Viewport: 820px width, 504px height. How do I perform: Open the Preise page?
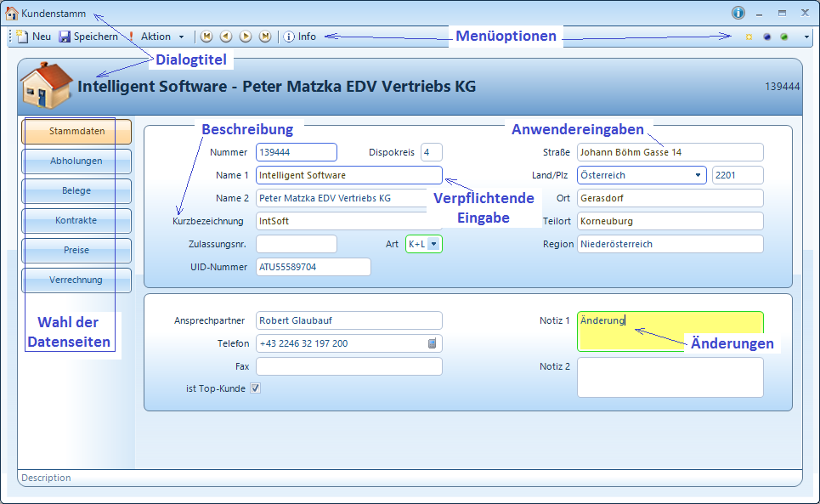point(76,251)
